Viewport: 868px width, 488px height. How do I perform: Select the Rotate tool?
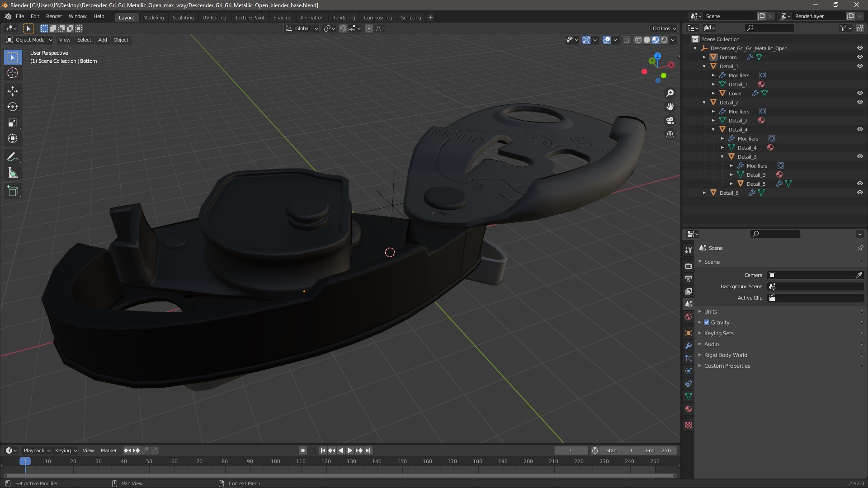(x=13, y=107)
